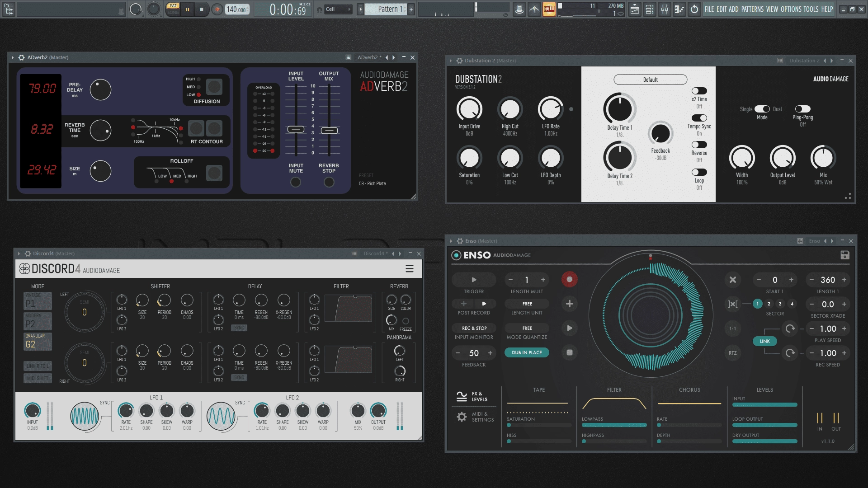This screenshot has height=488, width=868.
Task: Open the OPTIONS menu
Action: coord(791,9)
